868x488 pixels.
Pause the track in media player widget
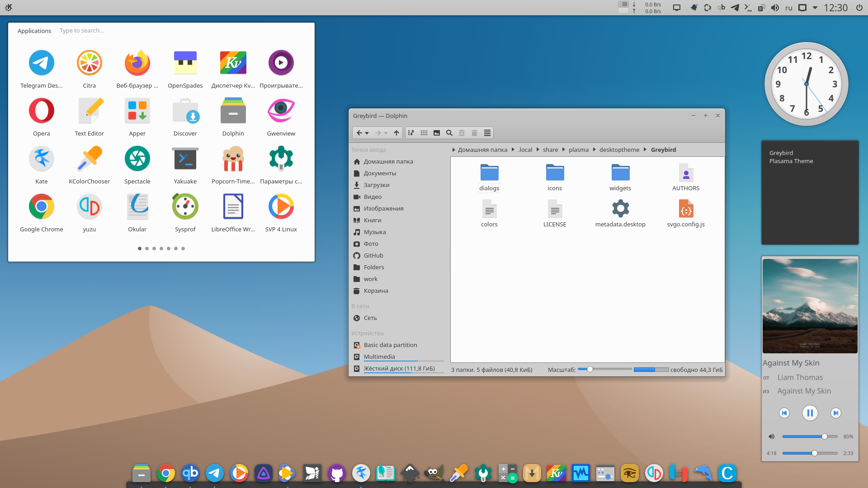pos(810,413)
